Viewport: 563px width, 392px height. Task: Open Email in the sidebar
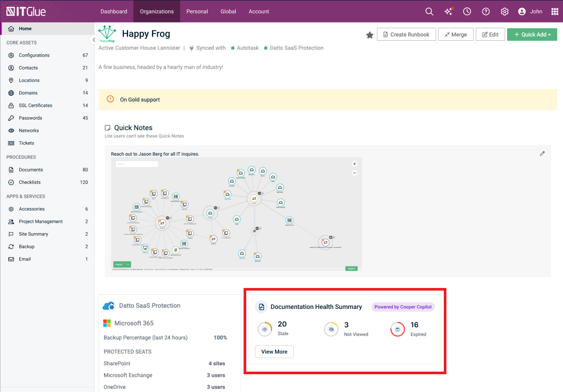[x=48, y=259]
